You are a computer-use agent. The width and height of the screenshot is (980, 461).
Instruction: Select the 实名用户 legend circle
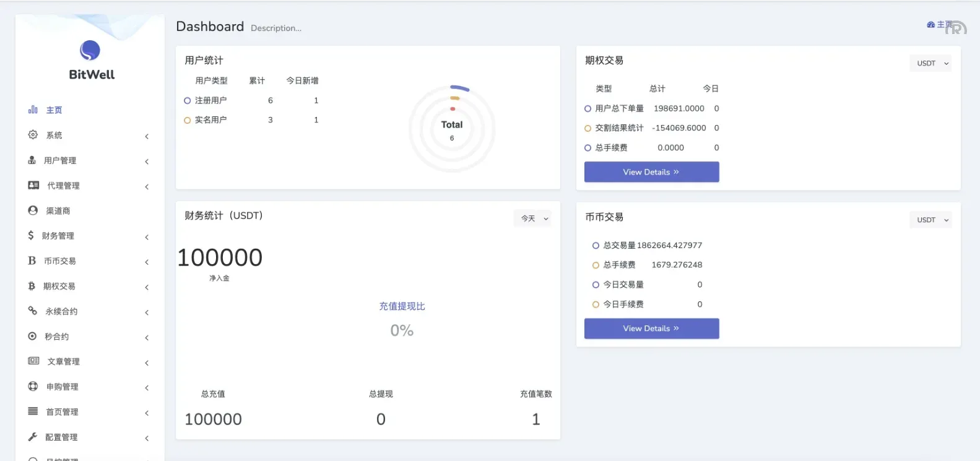click(187, 120)
